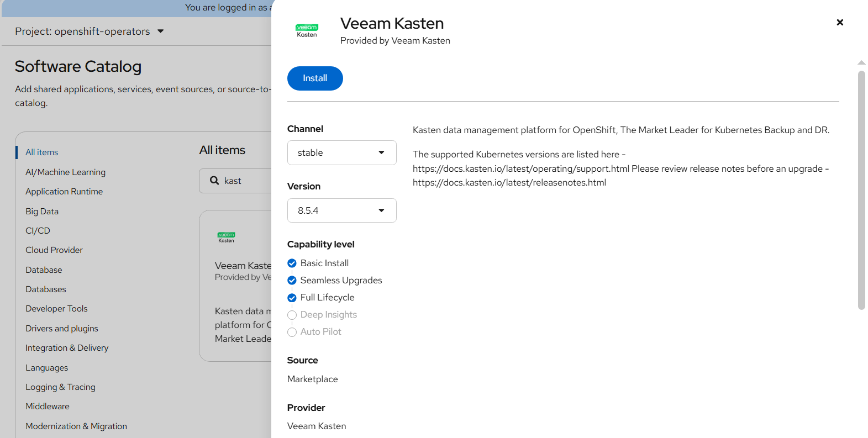Select the All items category

42,152
